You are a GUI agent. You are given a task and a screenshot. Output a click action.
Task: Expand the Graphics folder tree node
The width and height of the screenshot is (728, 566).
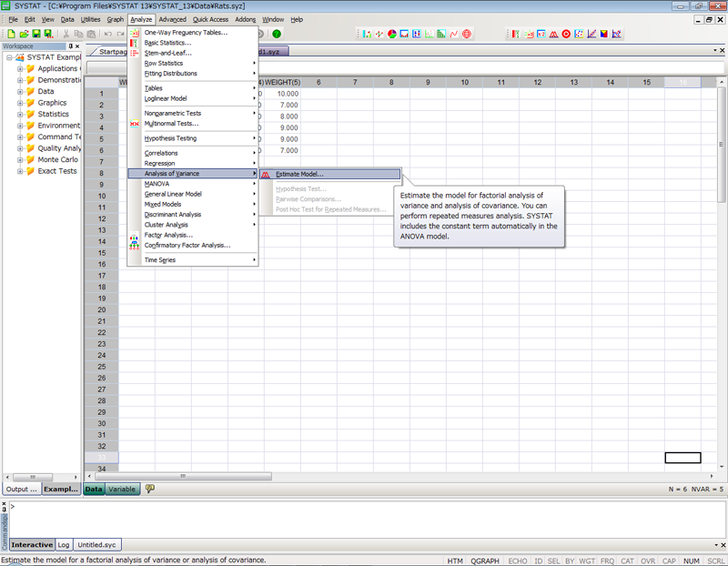(20, 103)
